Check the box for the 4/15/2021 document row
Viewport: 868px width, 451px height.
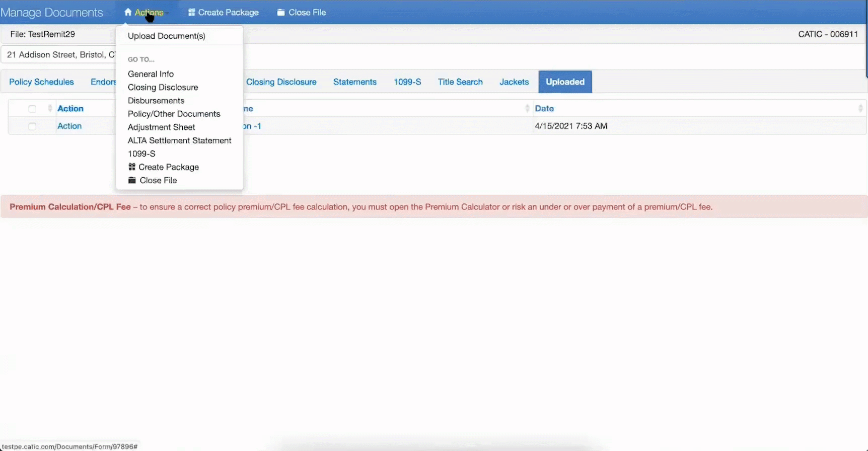[x=32, y=126]
